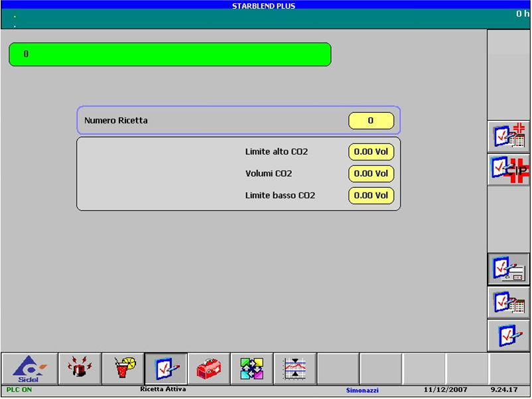Open the red toolbox maintenance page
This screenshot has height=399, width=532.
(209, 368)
